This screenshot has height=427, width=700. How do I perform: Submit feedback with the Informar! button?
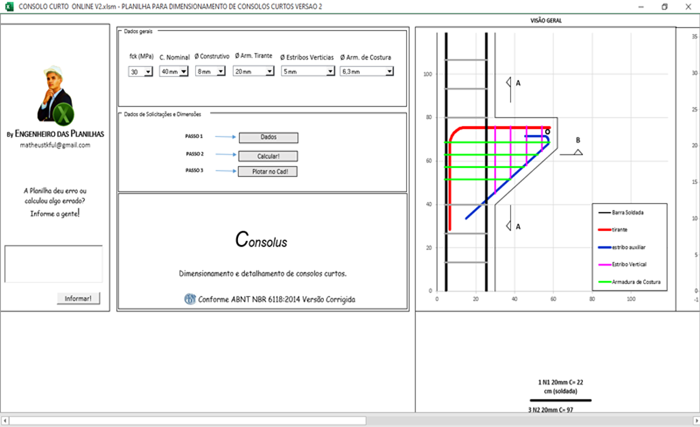pos(79,298)
